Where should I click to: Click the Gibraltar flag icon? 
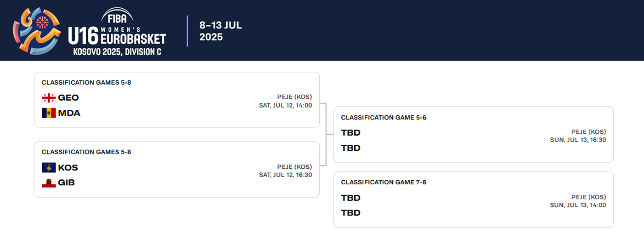49,183
